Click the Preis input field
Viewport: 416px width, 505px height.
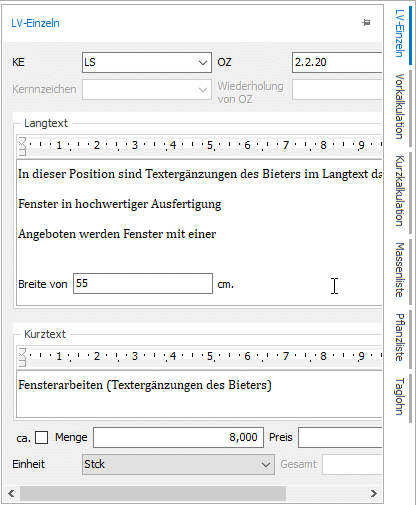(340, 437)
